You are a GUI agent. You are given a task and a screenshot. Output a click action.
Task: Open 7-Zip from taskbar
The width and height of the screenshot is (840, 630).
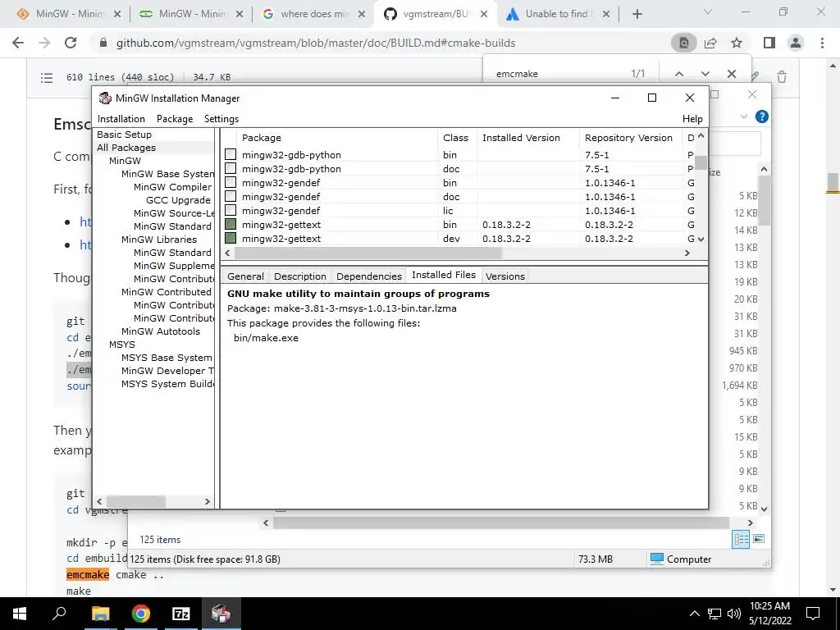coord(181,614)
